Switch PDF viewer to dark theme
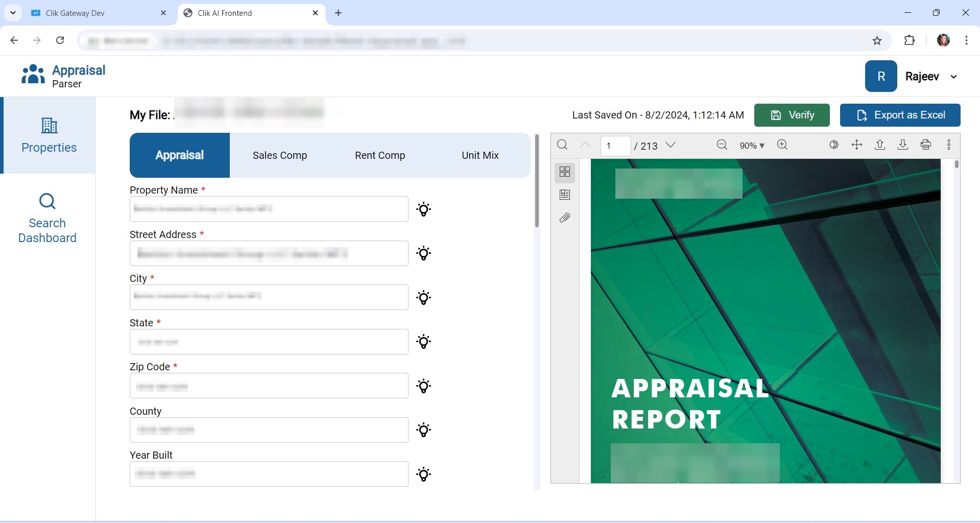This screenshot has width=980, height=523. (x=834, y=145)
